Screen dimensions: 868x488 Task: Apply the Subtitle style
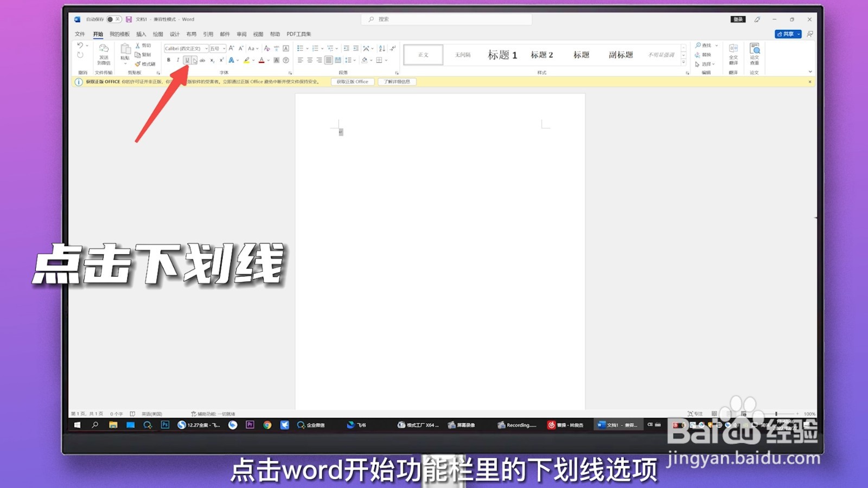click(621, 55)
